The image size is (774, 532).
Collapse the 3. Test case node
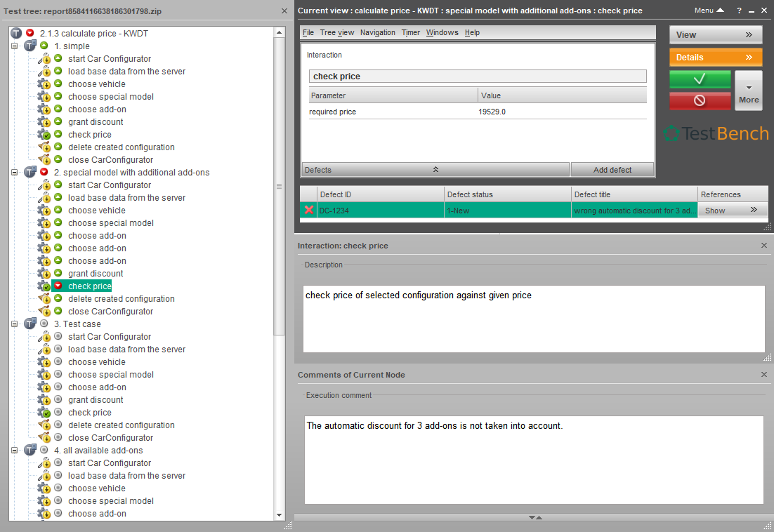click(x=14, y=324)
